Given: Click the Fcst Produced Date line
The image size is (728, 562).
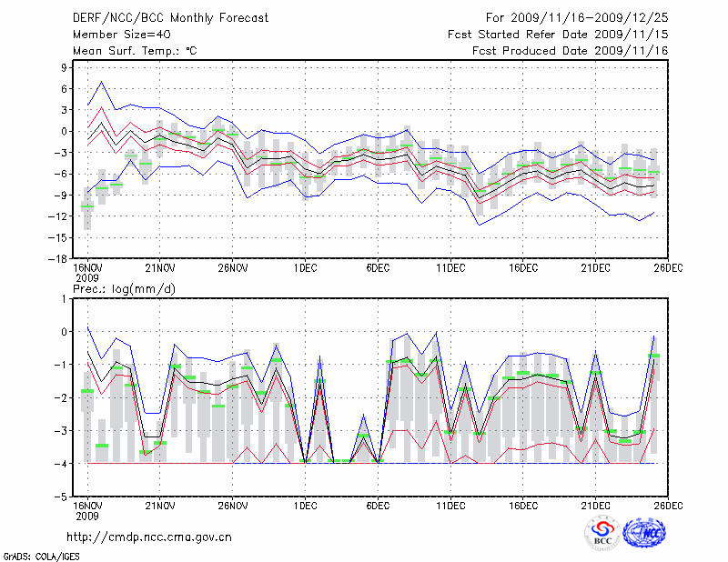Looking at the screenshot, I should pos(570,51).
